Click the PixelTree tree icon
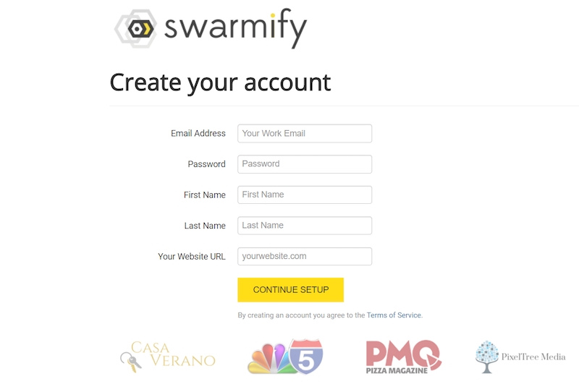The width and height of the screenshot is (579, 392). tap(487, 357)
